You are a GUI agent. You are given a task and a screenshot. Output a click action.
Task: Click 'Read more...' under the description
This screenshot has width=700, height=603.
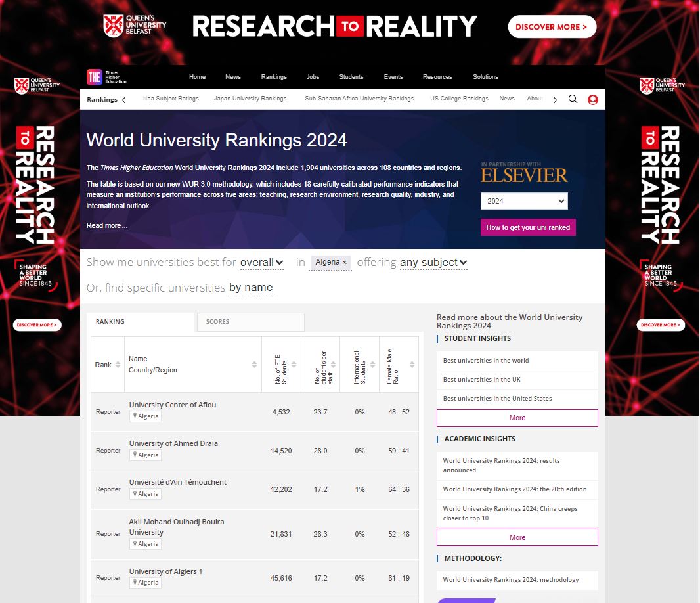click(x=106, y=225)
